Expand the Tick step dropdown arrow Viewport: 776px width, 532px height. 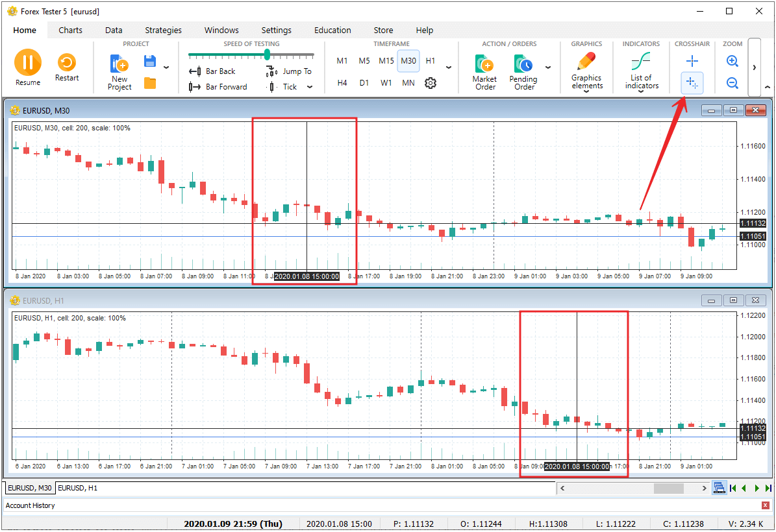tap(310, 87)
